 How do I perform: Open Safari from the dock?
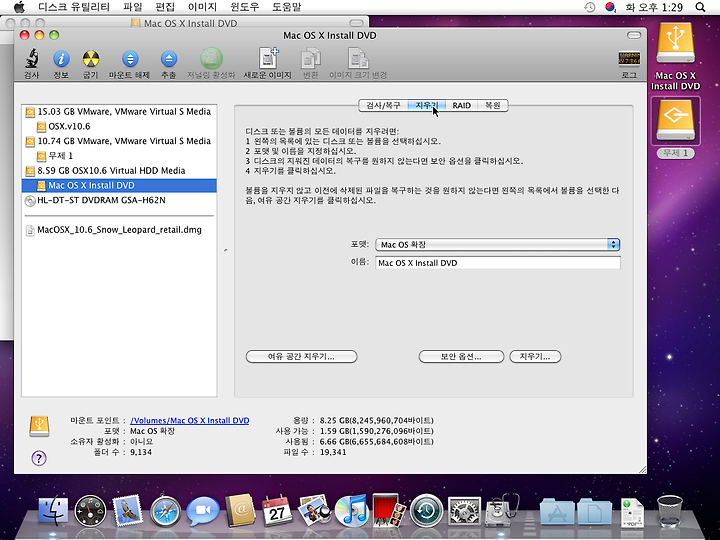165,511
